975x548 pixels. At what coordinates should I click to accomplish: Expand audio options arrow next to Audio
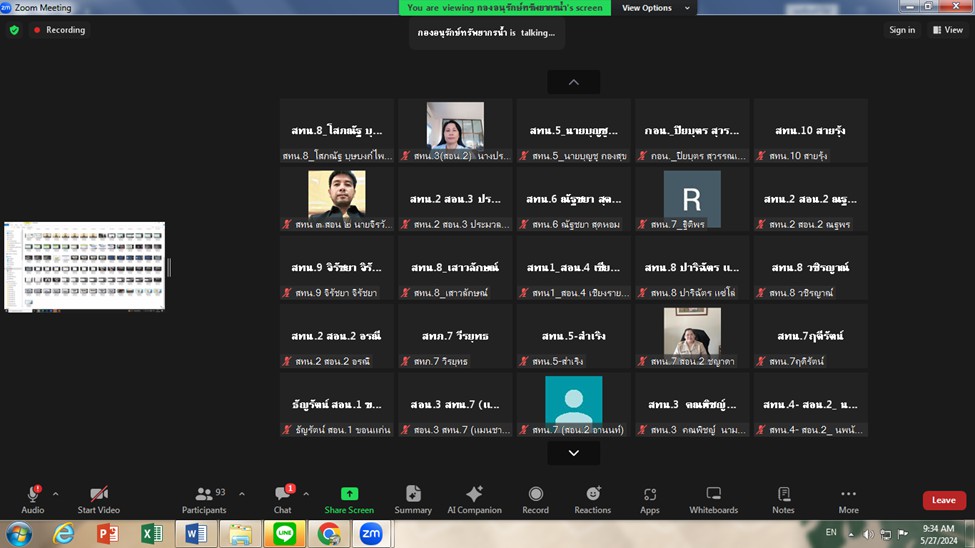click(x=55, y=493)
